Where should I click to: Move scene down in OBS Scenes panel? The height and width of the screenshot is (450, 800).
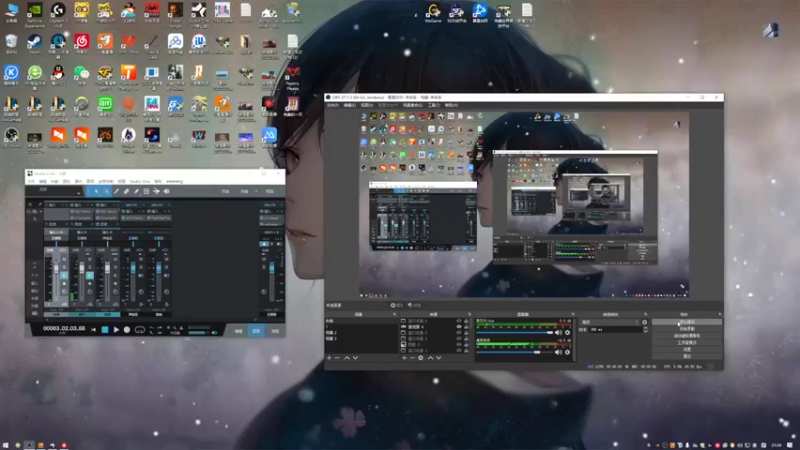tap(356, 358)
